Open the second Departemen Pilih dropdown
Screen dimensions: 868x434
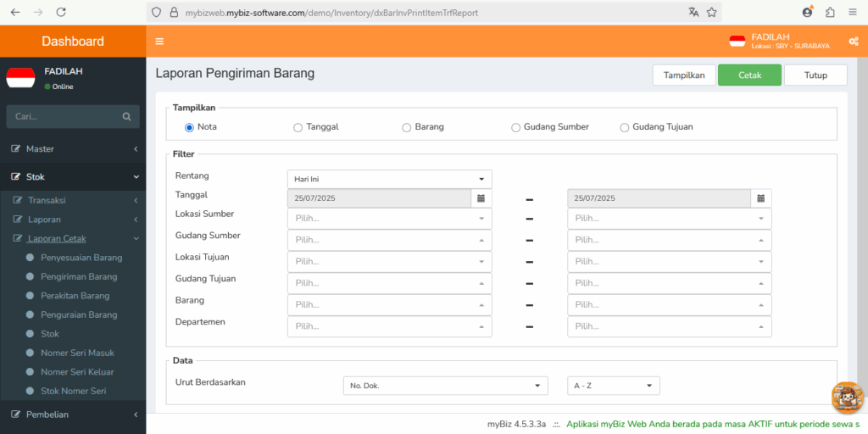[670, 326]
